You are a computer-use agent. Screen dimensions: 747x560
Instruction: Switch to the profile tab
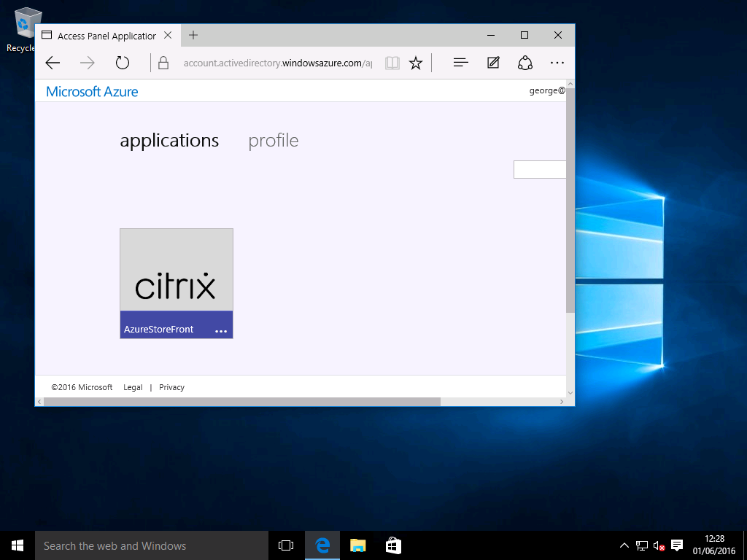(x=273, y=140)
